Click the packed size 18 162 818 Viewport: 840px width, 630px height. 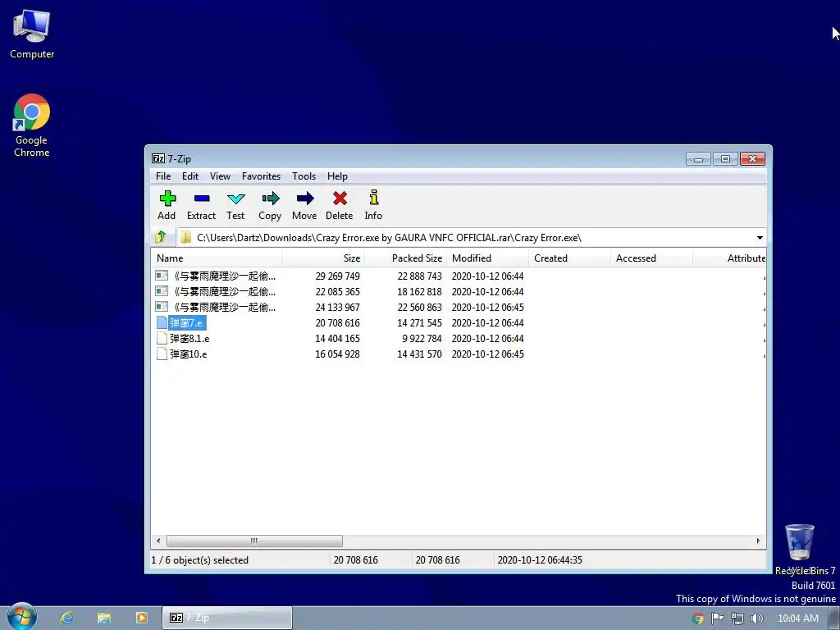coord(419,291)
